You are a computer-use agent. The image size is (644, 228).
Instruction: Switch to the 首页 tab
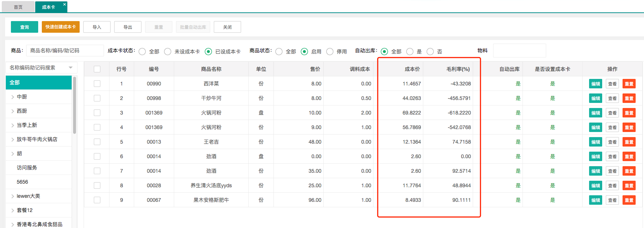point(18,7)
